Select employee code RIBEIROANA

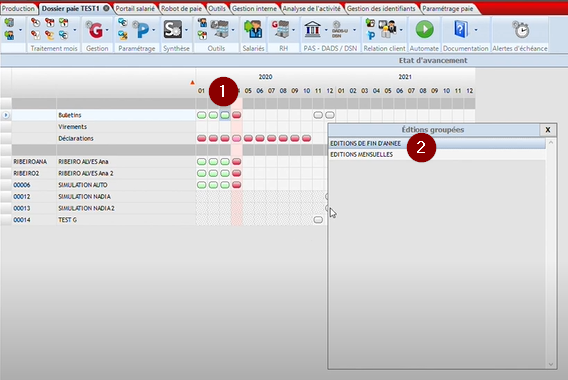click(30, 162)
